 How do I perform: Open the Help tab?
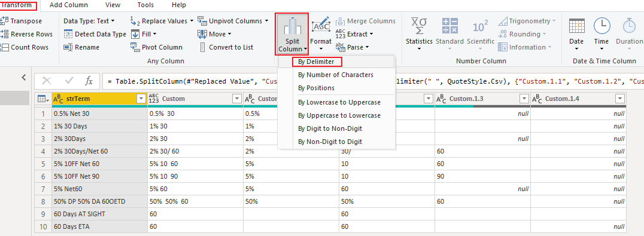pos(179,5)
